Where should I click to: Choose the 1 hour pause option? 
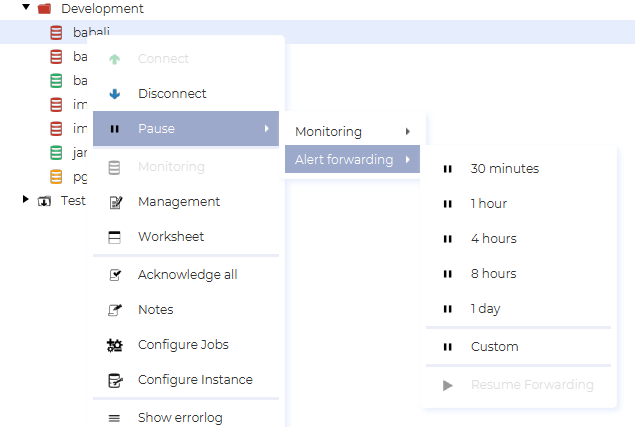(488, 204)
